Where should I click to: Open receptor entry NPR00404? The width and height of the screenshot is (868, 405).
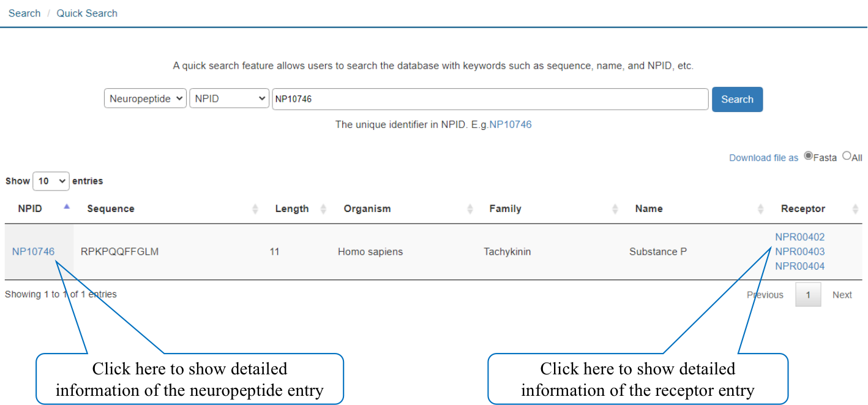[799, 267]
